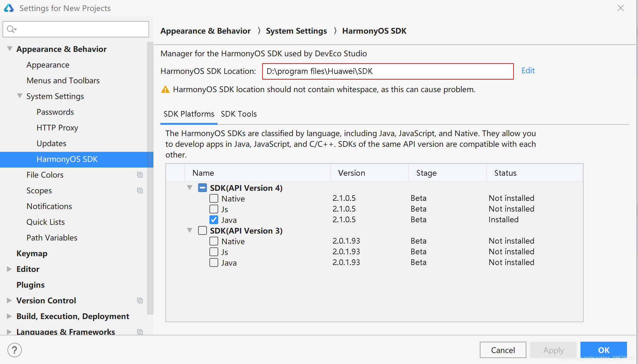Click the DevEco Studio logo icon
The height and width of the screenshot is (364, 638).
click(9, 8)
